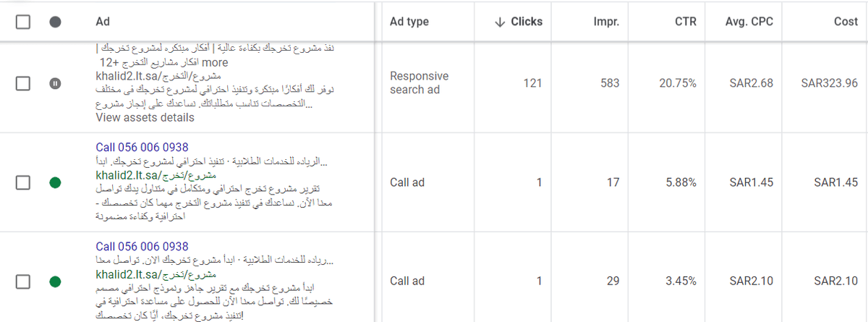Viewport: 868px width, 322px height.
Task: Tick checkbox for call ad with 29 impressions
Action: [x=23, y=281]
